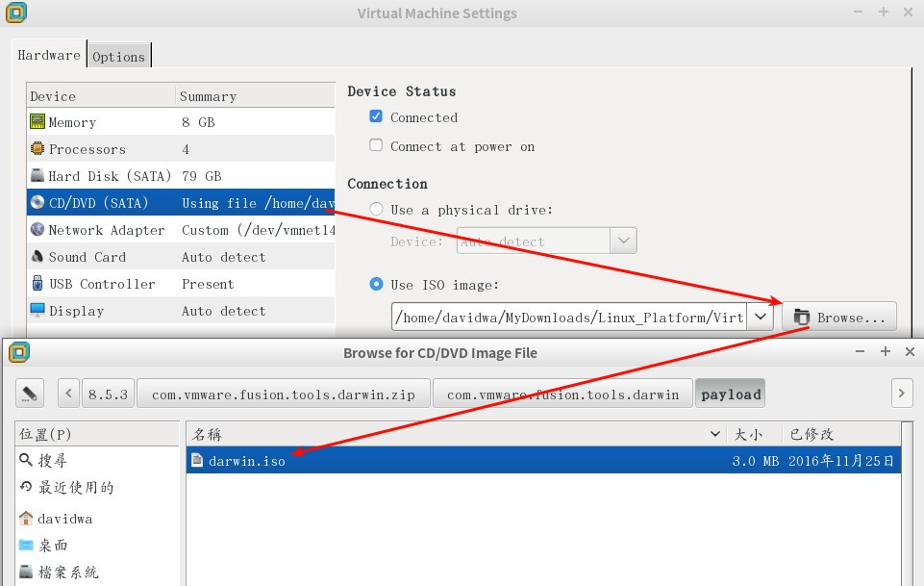The width and height of the screenshot is (924, 586).
Task: Sort by the 已修改 modified column header
Action: (841, 435)
